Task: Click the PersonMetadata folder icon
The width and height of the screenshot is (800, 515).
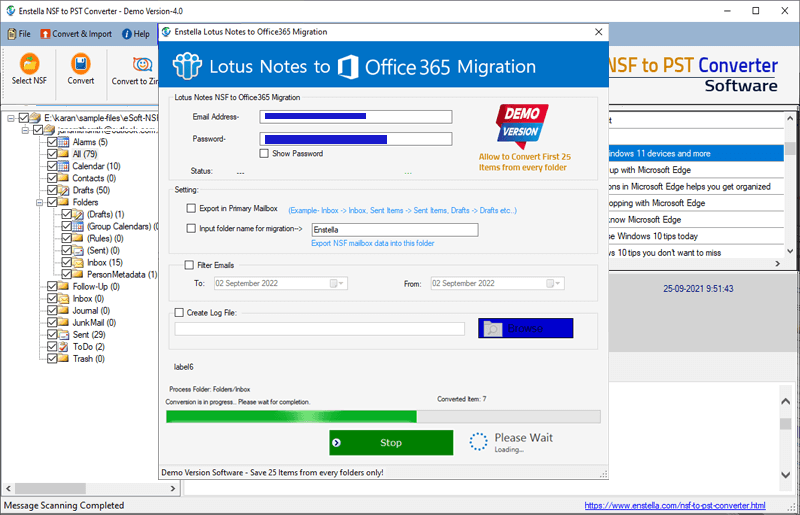Action: point(78,274)
